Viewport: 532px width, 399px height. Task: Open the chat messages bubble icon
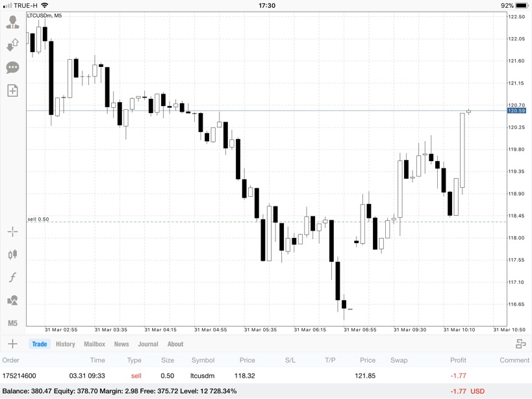[x=12, y=68]
